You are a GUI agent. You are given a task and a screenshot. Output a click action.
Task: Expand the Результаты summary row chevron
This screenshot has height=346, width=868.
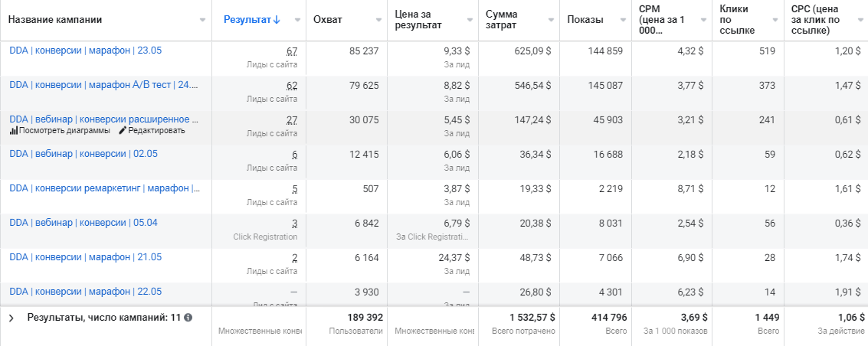coord(11,317)
